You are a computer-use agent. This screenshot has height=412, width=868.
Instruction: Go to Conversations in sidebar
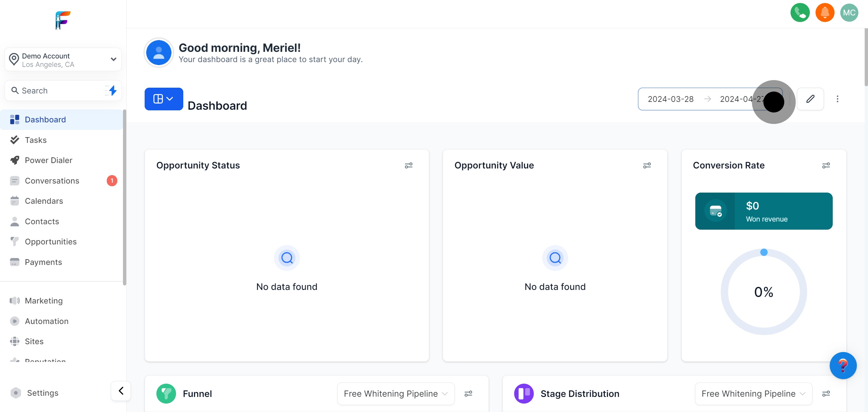coord(52,181)
